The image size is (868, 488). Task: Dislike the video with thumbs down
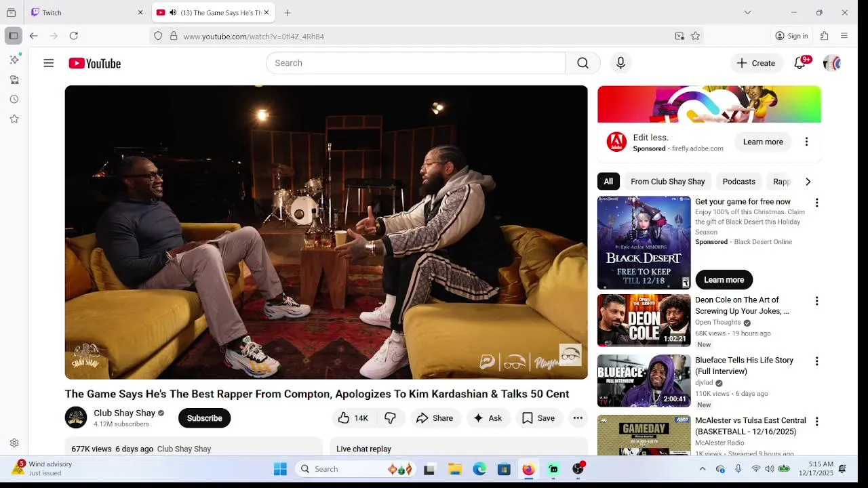[x=391, y=418]
